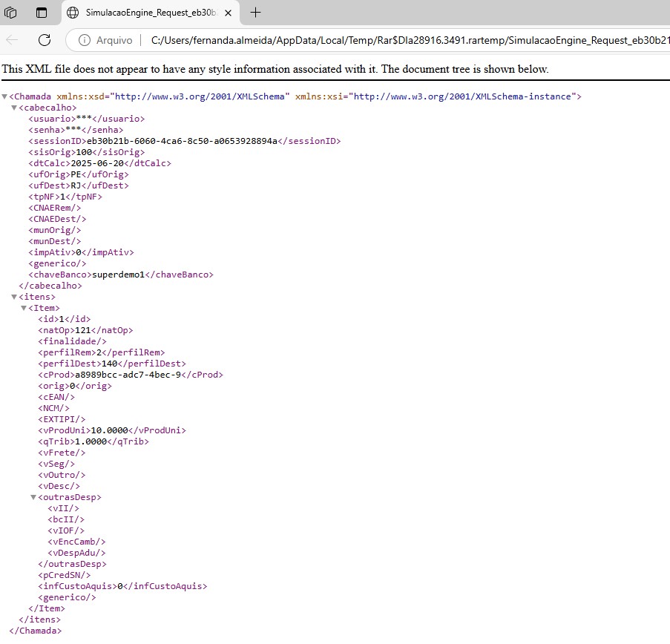
Task: Click the globe favicon on SimulacaoEngine tab
Action: pos(73,13)
